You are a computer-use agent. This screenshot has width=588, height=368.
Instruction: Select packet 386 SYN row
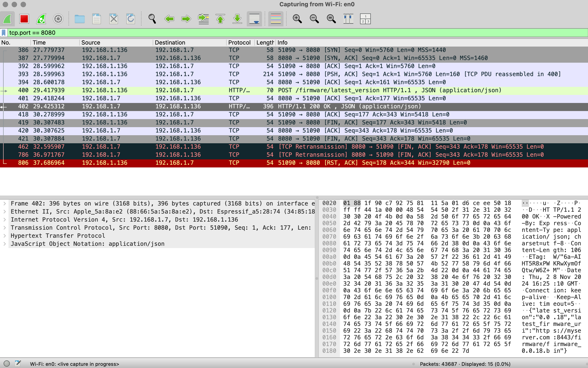pos(294,50)
